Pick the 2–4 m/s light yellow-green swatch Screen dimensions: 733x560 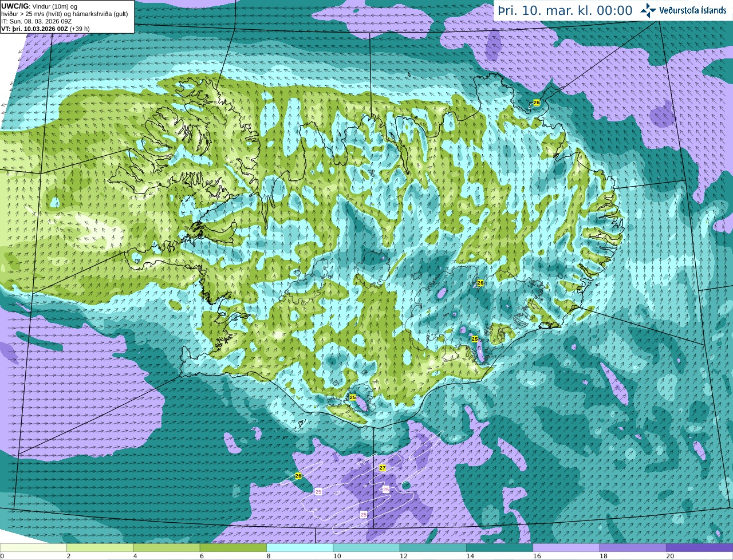[x=100, y=547]
